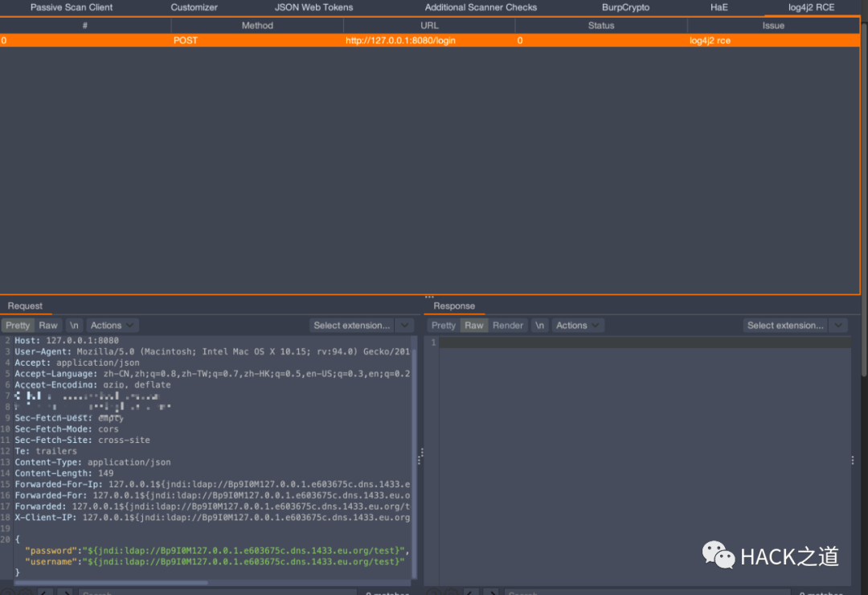Open Response Select extension combo box

click(785, 325)
